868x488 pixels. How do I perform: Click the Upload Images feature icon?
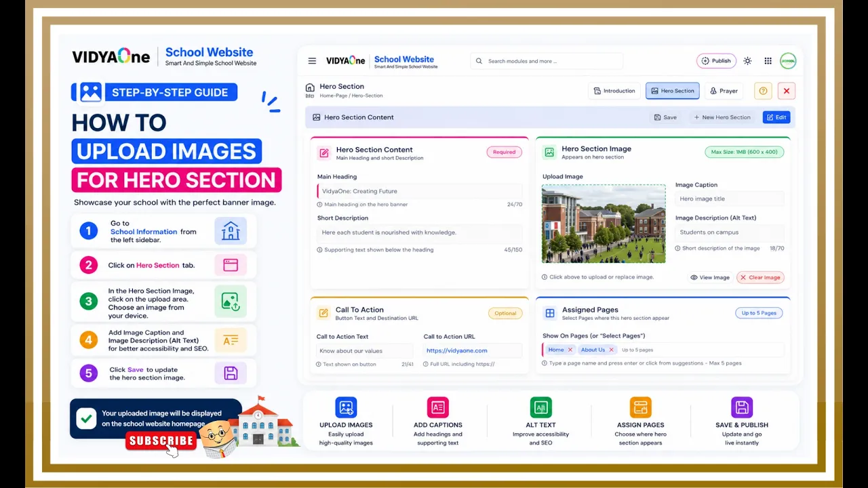346,407
